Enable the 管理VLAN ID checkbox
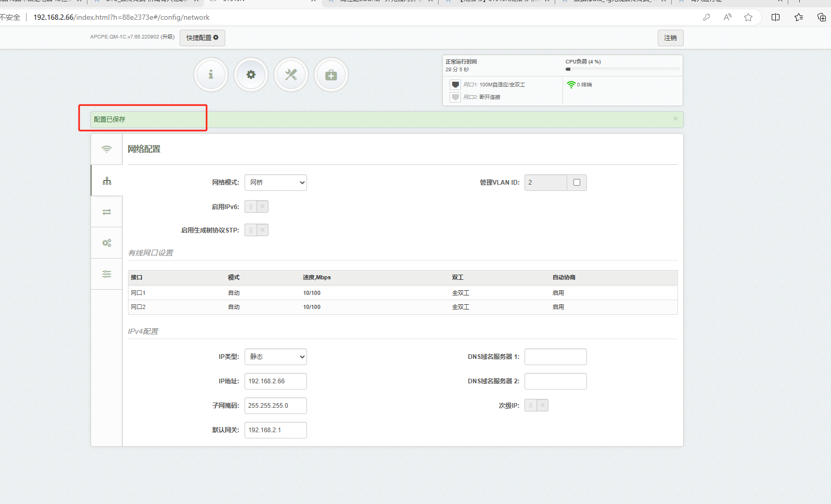 coord(577,183)
